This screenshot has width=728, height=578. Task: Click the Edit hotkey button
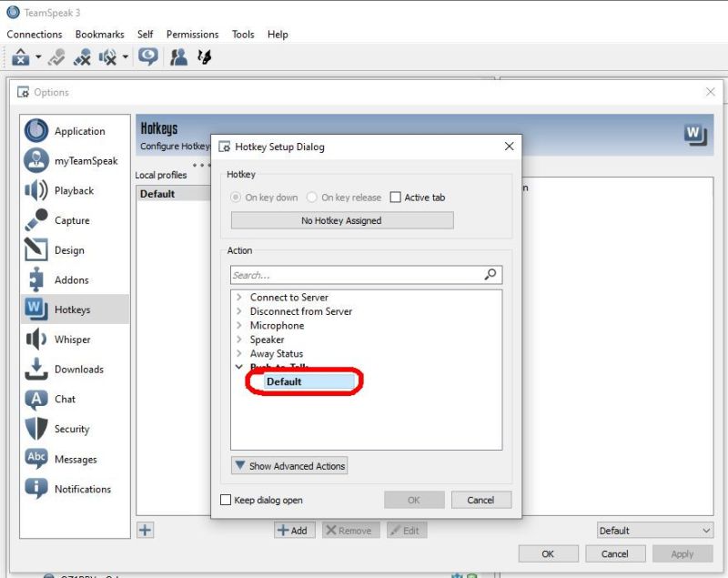point(407,530)
